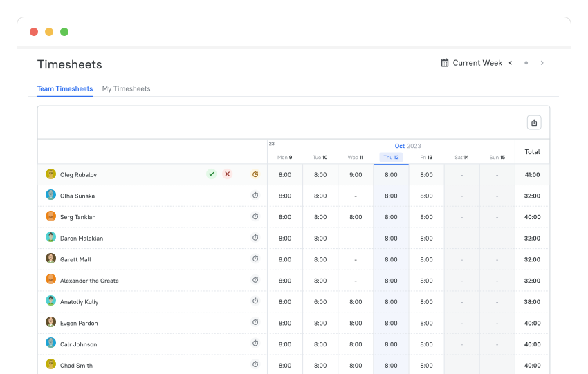Click the Timesheets page title
The height and width of the screenshot is (374, 588).
[x=69, y=64]
